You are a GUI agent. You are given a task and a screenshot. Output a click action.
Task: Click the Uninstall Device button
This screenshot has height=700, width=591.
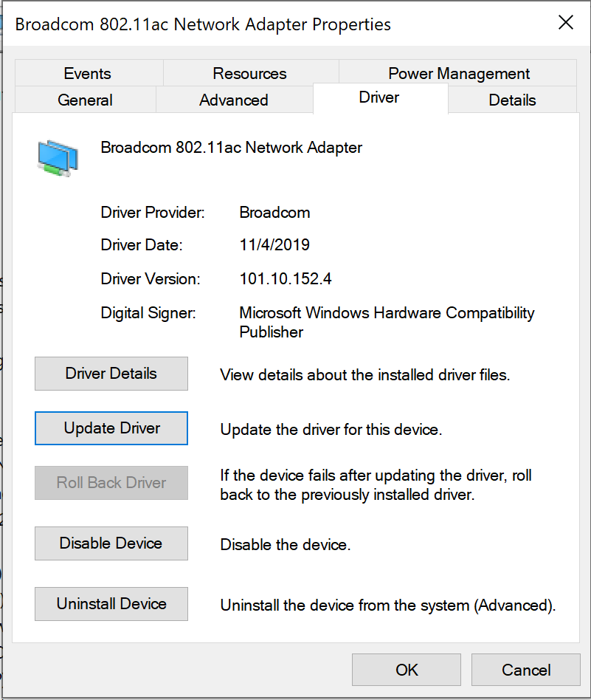[111, 604]
